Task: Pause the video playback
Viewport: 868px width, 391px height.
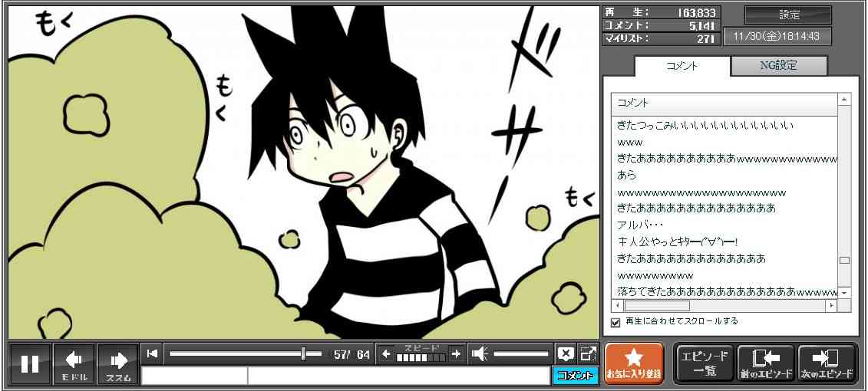Action: point(30,363)
